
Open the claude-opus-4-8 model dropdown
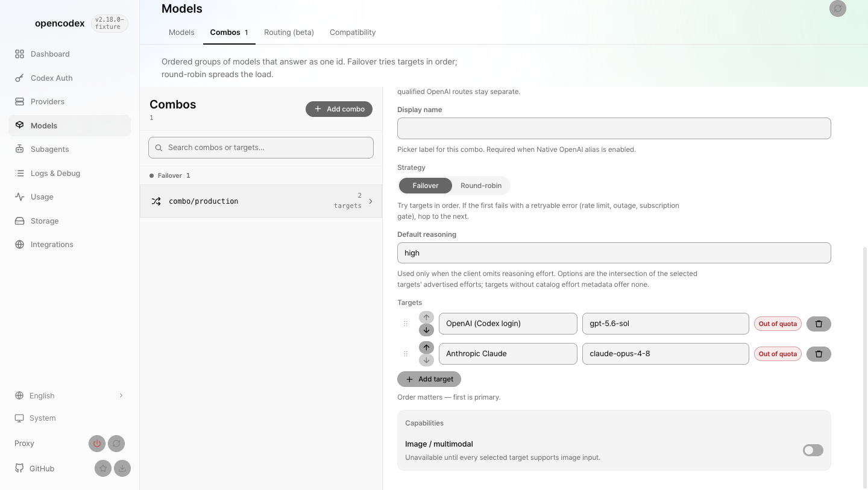[665, 354]
